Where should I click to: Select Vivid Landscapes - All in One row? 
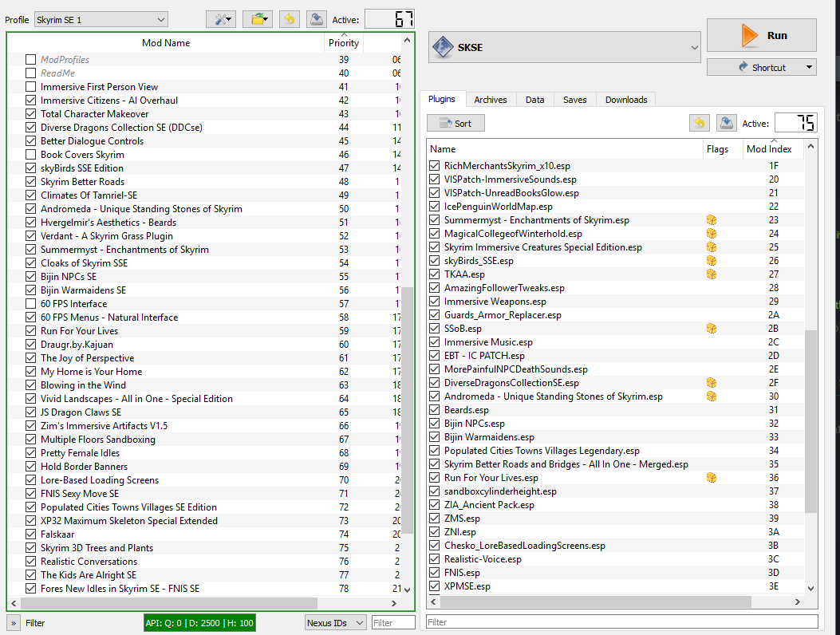(x=204, y=399)
